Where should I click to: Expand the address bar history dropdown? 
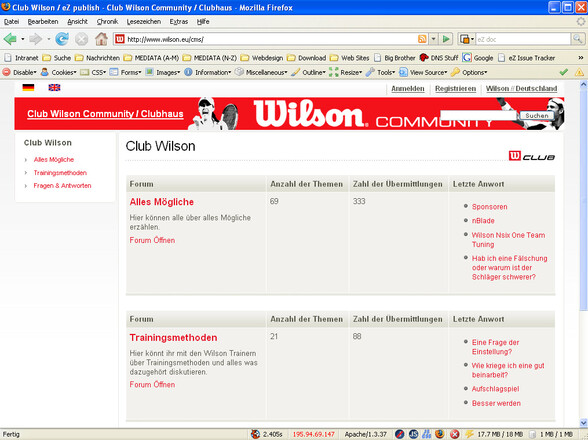[x=434, y=39]
